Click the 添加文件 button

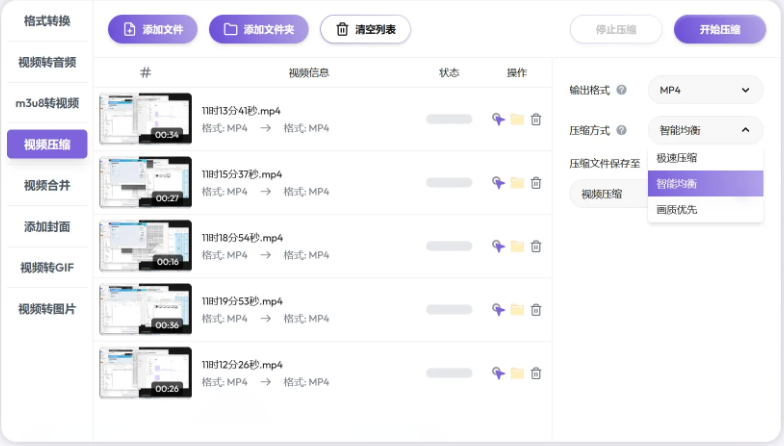pyautogui.click(x=152, y=30)
